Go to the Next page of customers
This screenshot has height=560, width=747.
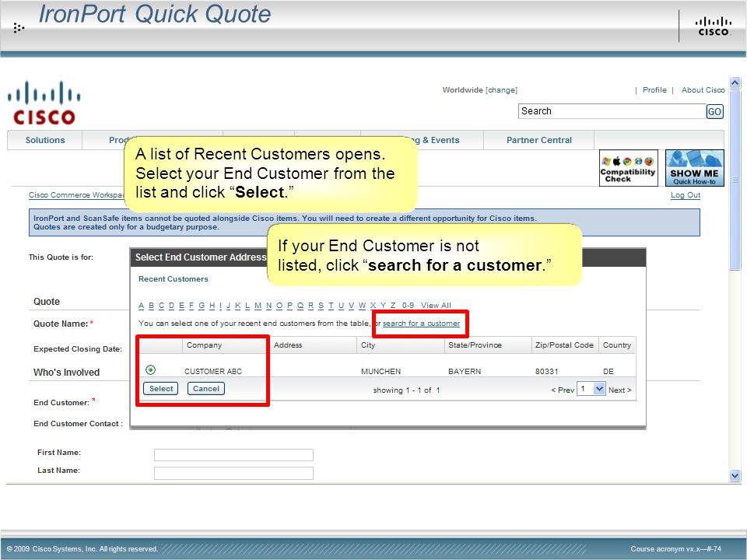click(620, 390)
